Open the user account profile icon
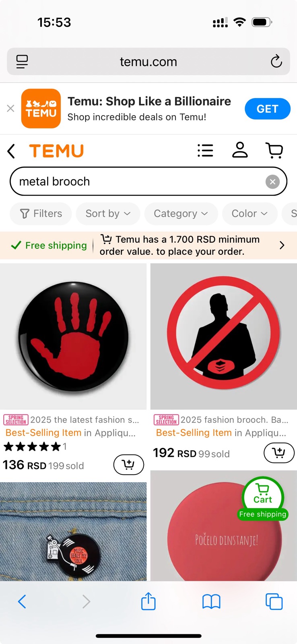Viewport: 297px width, 644px height. click(x=240, y=150)
